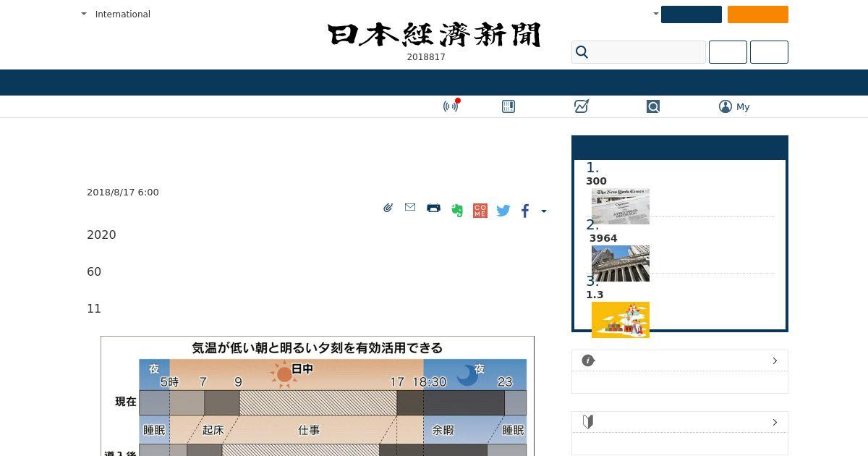Open the New York Times newspaper thumbnail
This screenshot has height=456, width=868.
621,206
